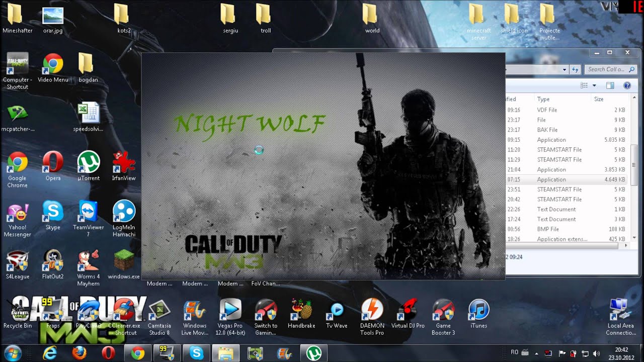
Task: Select the mcpatcher desktop icon
Action: [x=18, y=118]
